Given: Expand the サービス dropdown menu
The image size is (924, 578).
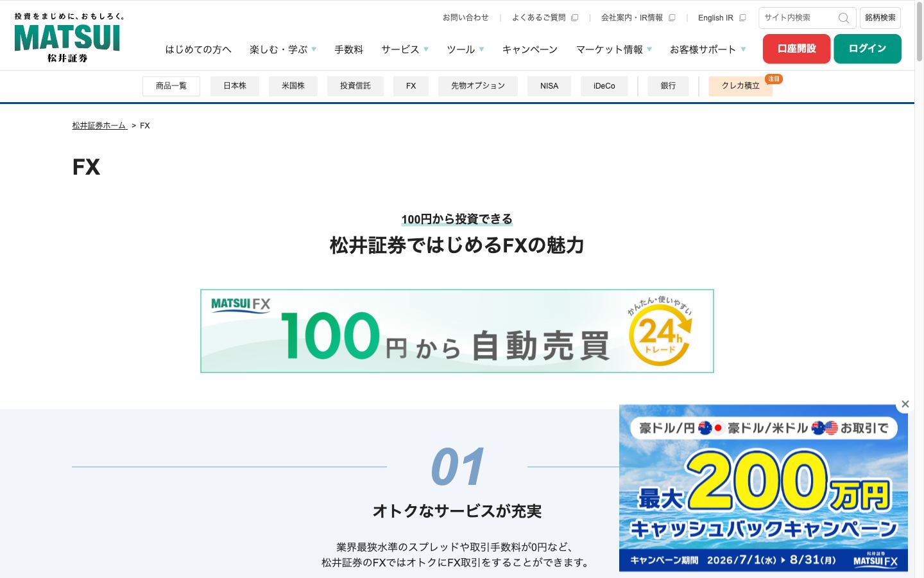Looking at the screenshot, I should tap(405, 49).
